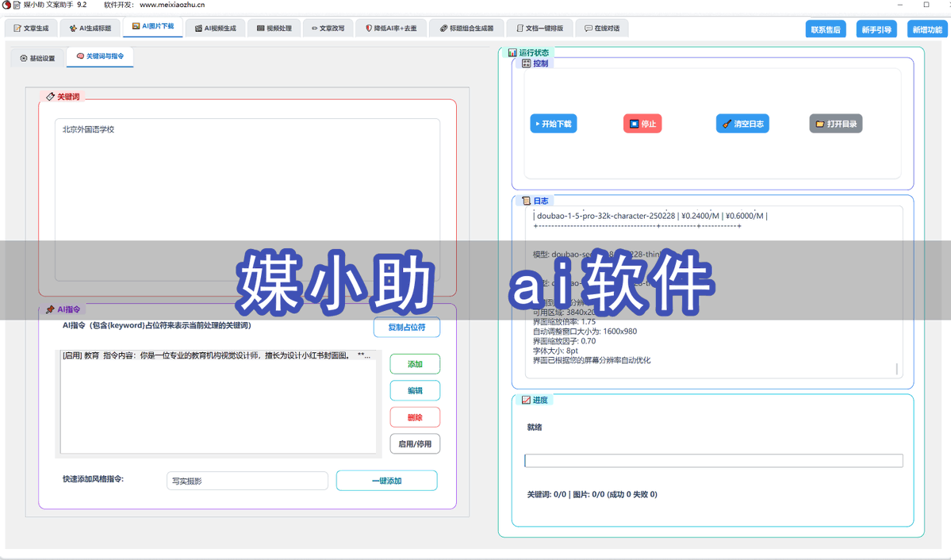
Task: Click the 关键词: 0/0 statistics line
Action: tap(592, 494)
